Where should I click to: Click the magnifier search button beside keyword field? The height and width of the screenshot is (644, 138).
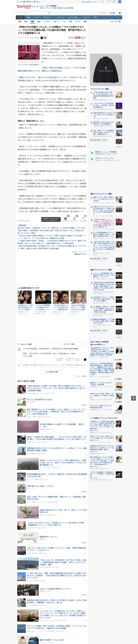click(49, 13)
